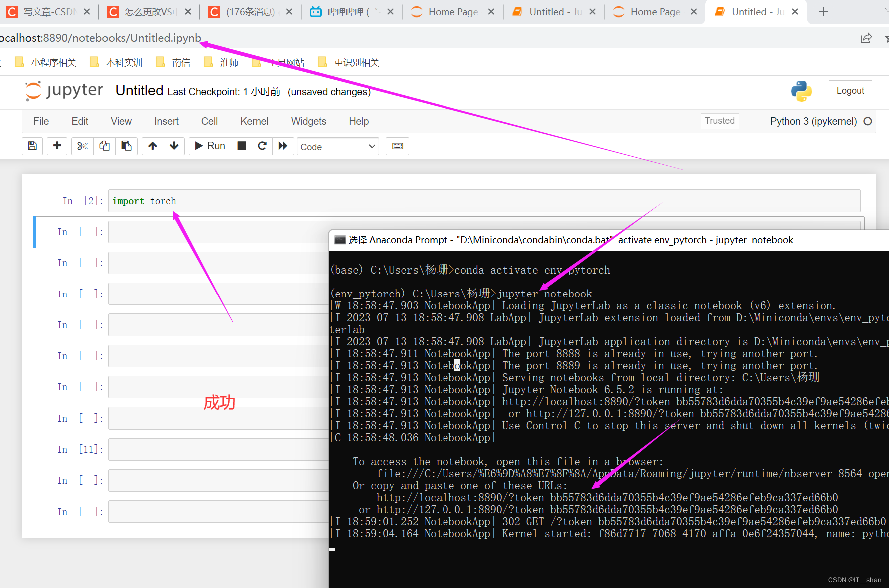Image resolution: width=889 pixels, height=588 pixels.
Task: Open the Edit menu
Action: pyautogui.click(x=80, y=121)
